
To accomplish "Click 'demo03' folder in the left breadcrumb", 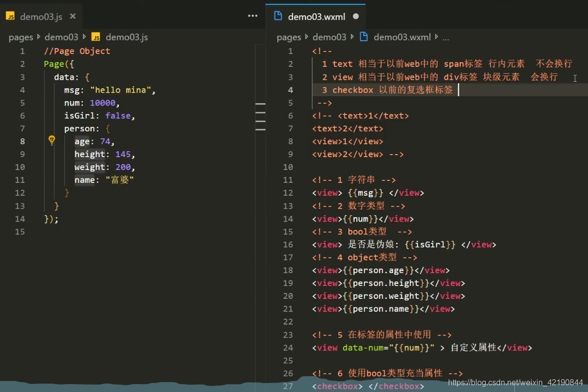I will click(62, 37).
